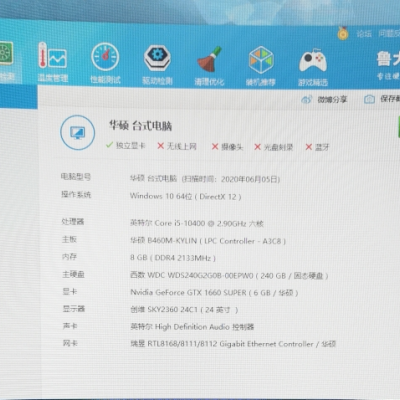Click the gold medal icon near 论坛
This screenshot has width=400, height=400.
coord(343,33)
